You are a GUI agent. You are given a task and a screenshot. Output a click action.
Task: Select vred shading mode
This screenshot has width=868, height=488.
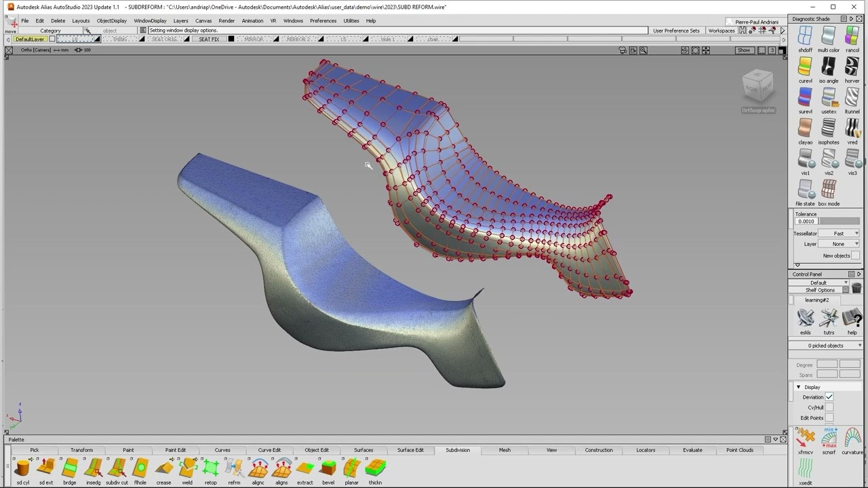pyautogui.click(x=852, y=128)
